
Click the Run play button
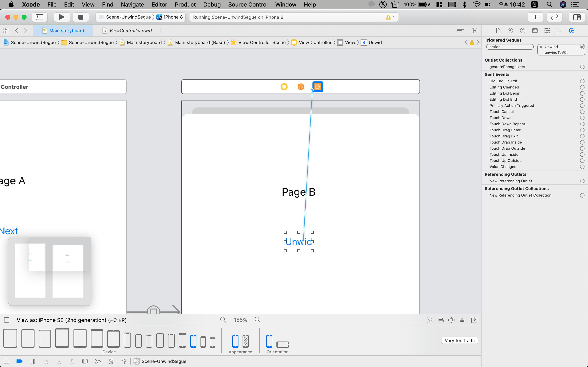62,17
